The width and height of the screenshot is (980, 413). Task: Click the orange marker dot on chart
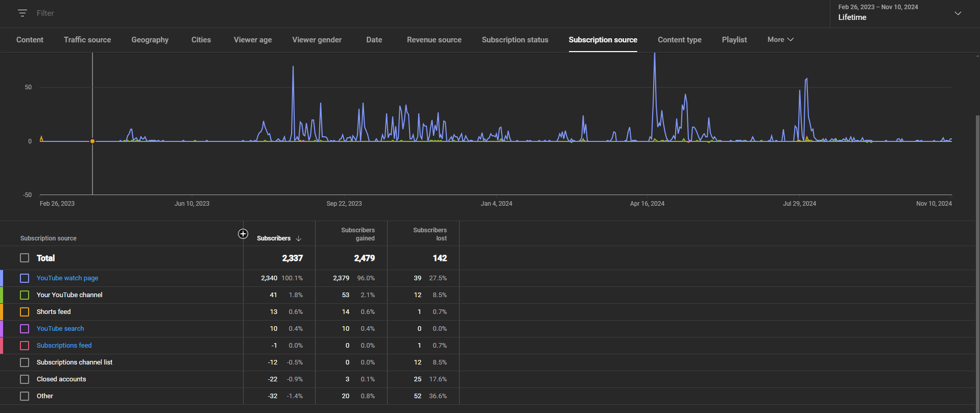coord(92,141)
